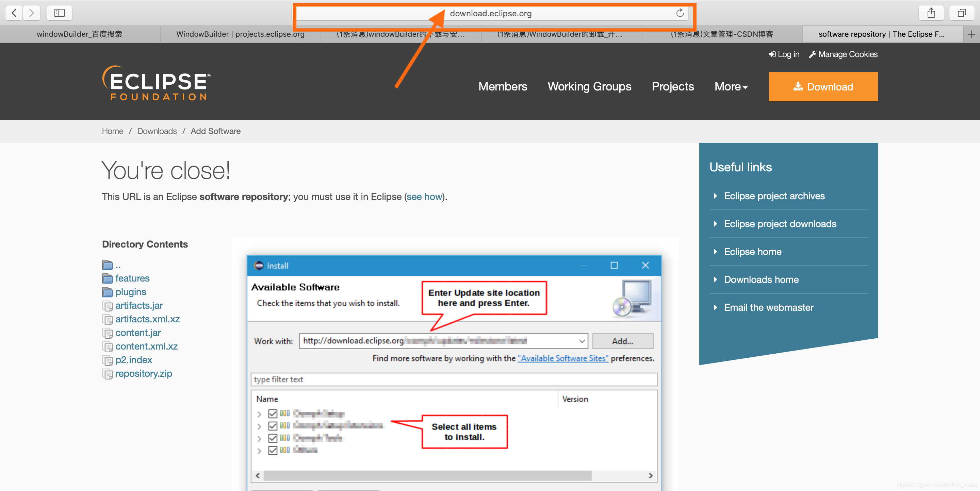The width and height of the screenshot is (980, 491).
Task: Open the features directory link
Action: click(x=132, y=278)
